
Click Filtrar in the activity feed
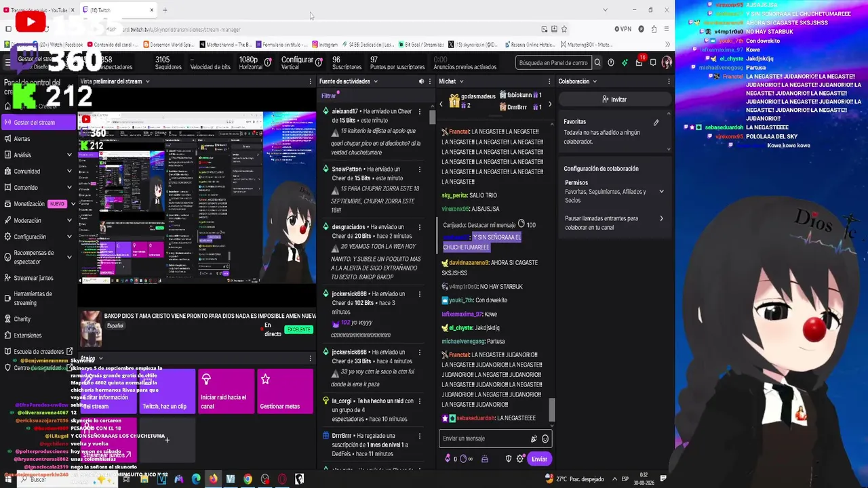(329, 96)
